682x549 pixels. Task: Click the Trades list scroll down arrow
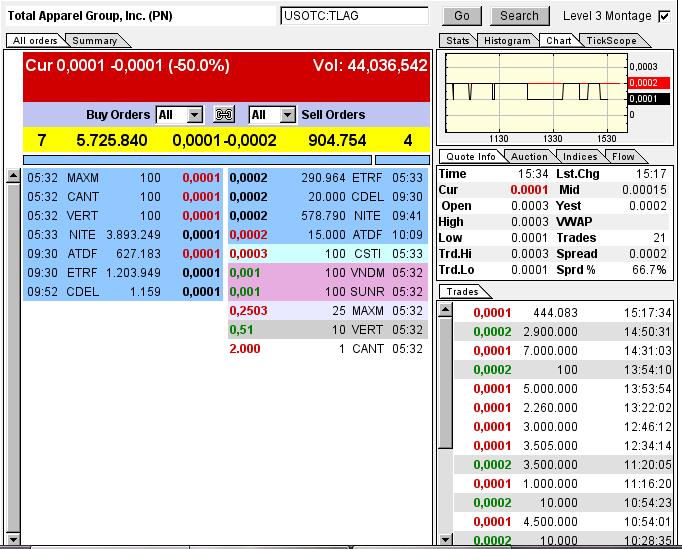446,539
